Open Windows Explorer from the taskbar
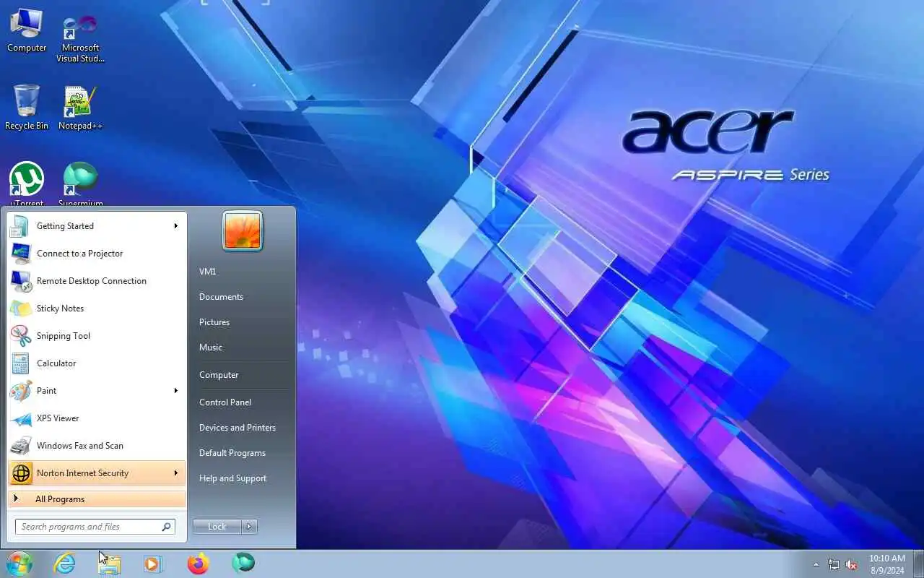924x578 pixels. (109, 564)
